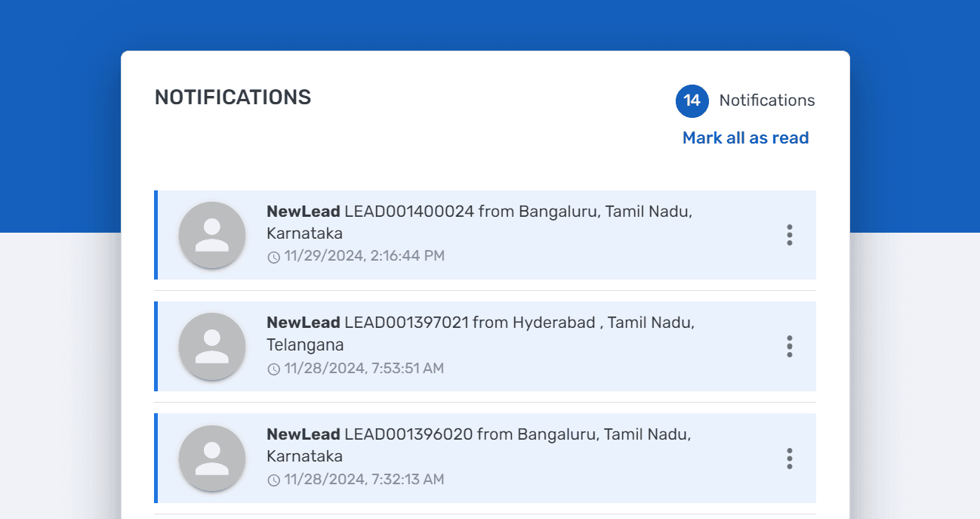This screenshot has width=980, height=519.
Task: Select the profile avatar on the Hyderabad lead
Action: [x=211, y=346]
